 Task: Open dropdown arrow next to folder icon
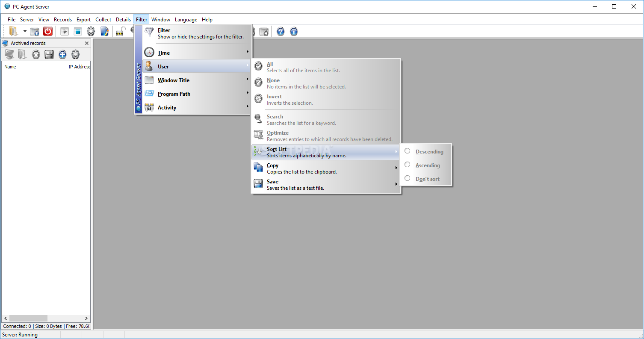25,31
